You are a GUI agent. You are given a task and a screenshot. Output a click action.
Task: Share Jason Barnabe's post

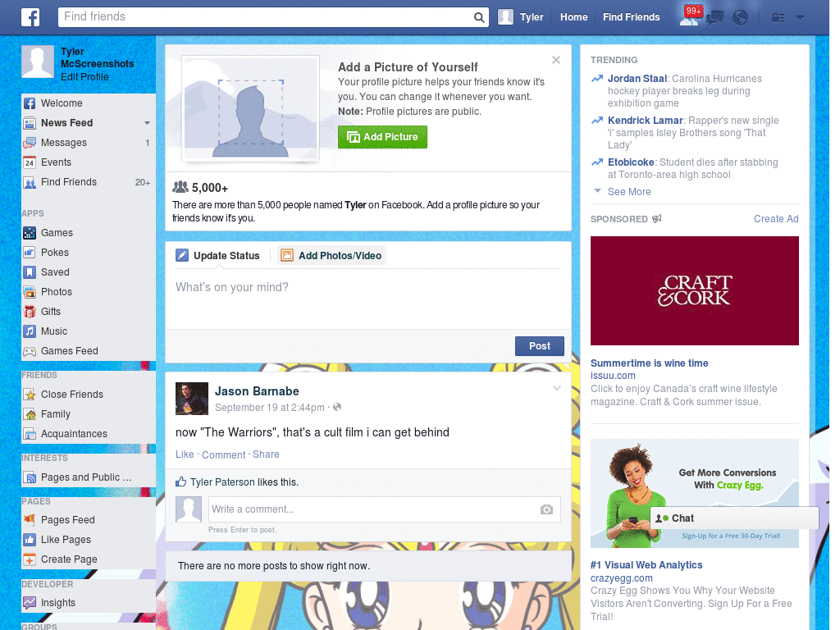pos(266,454)
